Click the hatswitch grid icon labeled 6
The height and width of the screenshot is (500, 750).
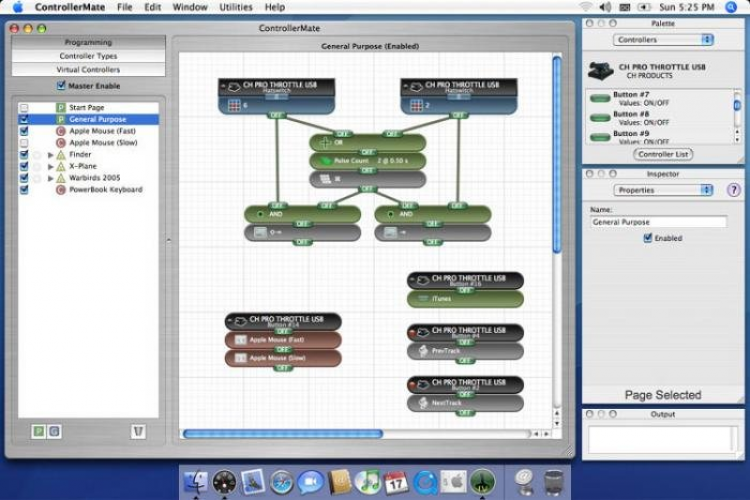pyautogui.click(x=234, y=105)
